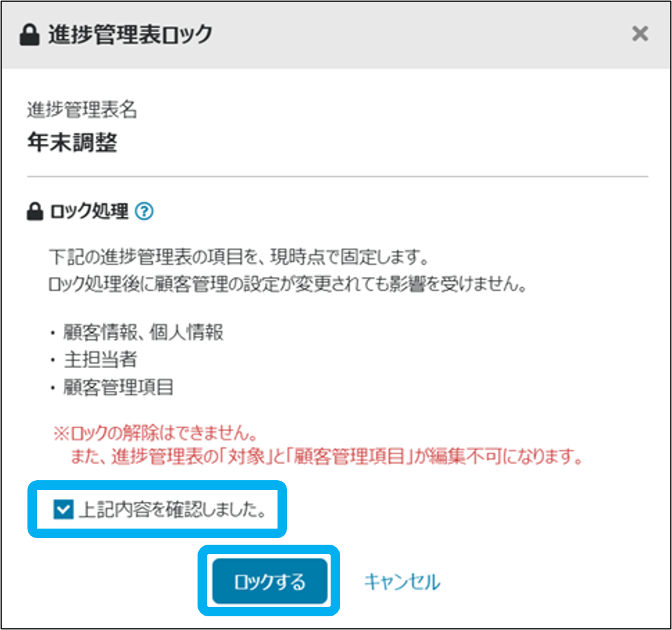Click the line about 現時点で固定します

coord(239,259)
